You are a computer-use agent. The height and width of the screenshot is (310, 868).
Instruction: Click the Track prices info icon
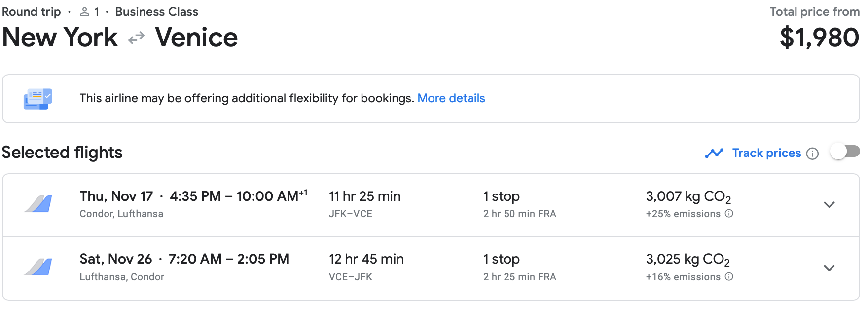[812, 154]
